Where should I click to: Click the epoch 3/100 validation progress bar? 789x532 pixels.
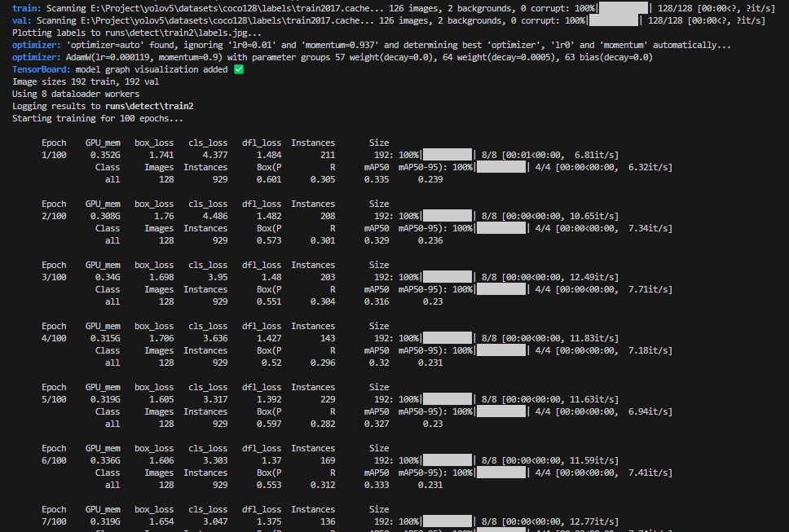click(x=501, y=289)
